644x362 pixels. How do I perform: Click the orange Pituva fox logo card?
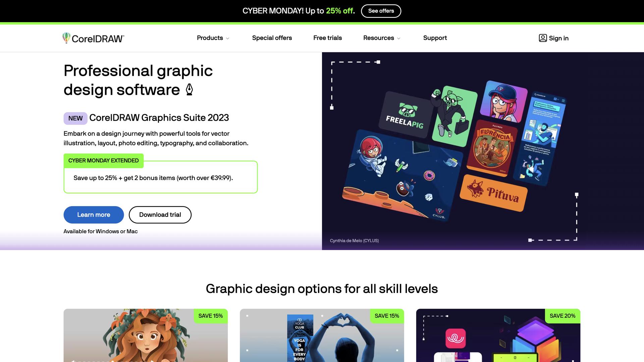click(x=493, y=193)
